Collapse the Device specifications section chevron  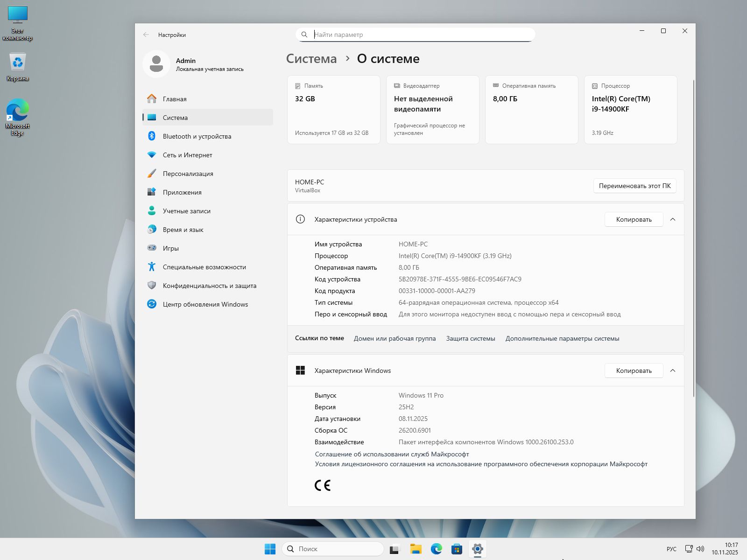(x=673, y=219)
